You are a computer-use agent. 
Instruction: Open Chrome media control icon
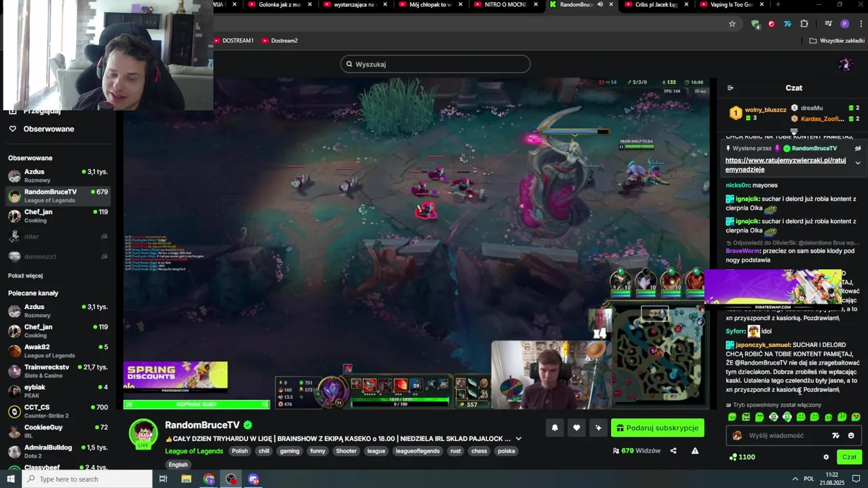pos(828,24)
